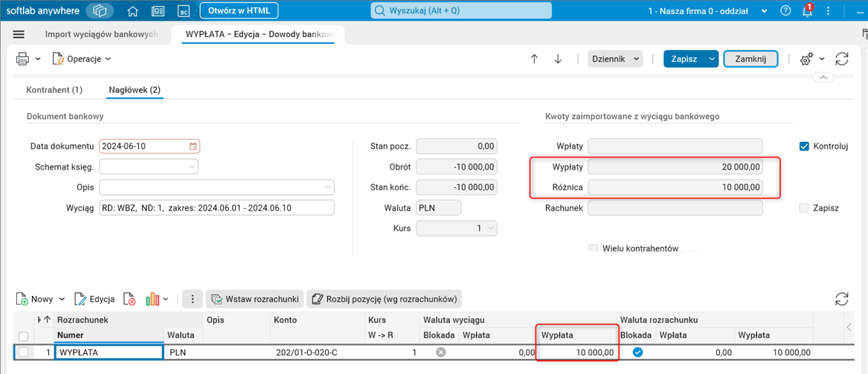The width and height of the screenshot is (868, 374).
Task: Open the Zapisz split-button arrow
Action: tap(712, 59)
